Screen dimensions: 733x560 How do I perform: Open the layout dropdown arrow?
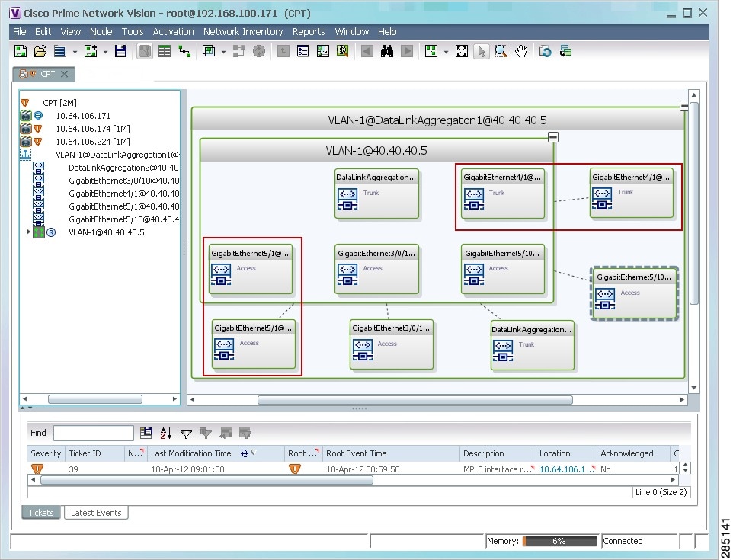coord(446,51)
